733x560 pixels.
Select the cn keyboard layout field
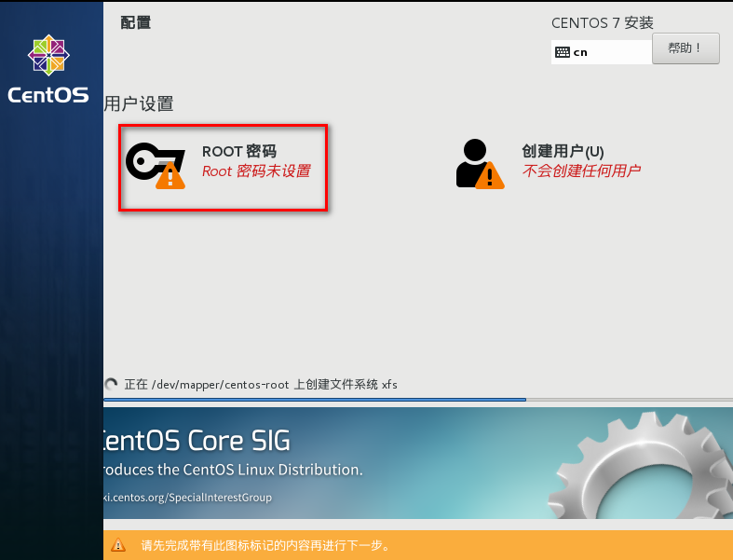[601, 52]
